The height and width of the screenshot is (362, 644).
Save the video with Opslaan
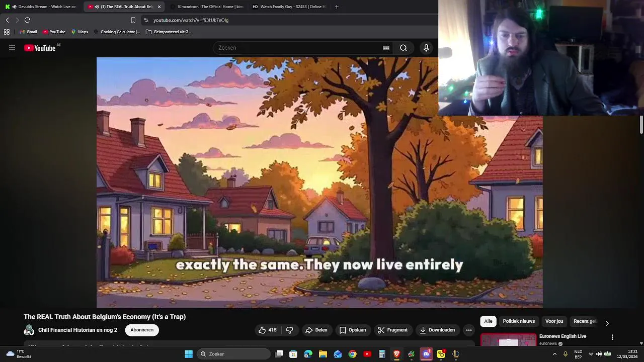(x=352, y=330)
